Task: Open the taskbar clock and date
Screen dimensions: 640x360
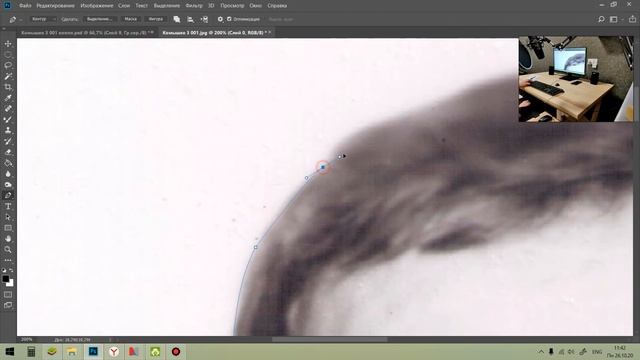Action: point(620,351)
